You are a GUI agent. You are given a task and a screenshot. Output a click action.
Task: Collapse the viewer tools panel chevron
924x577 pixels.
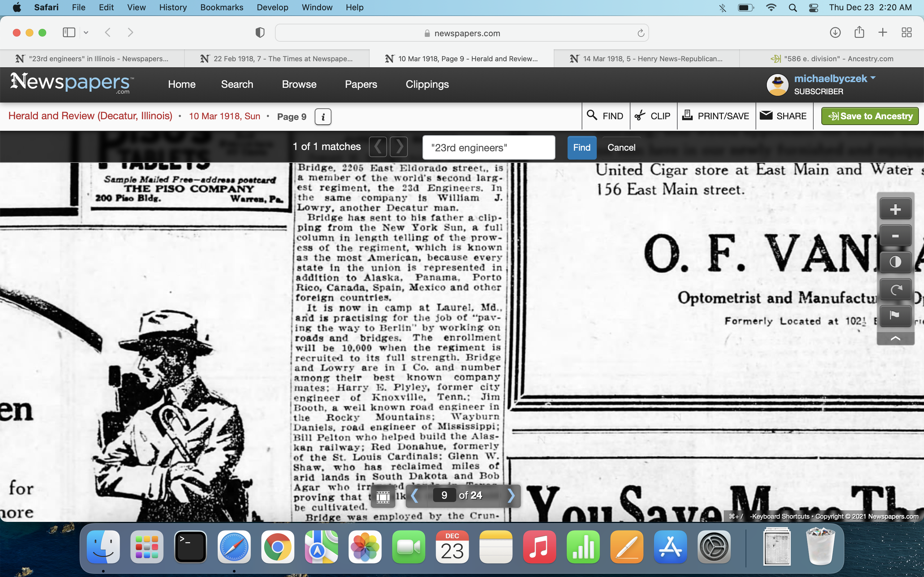895,339
